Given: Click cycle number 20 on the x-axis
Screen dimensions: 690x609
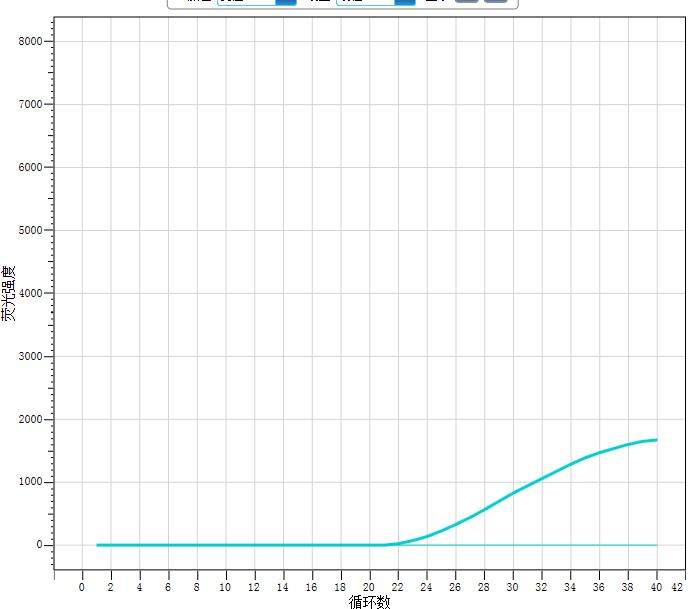Looking at the screenshot, I should [369, 587].
